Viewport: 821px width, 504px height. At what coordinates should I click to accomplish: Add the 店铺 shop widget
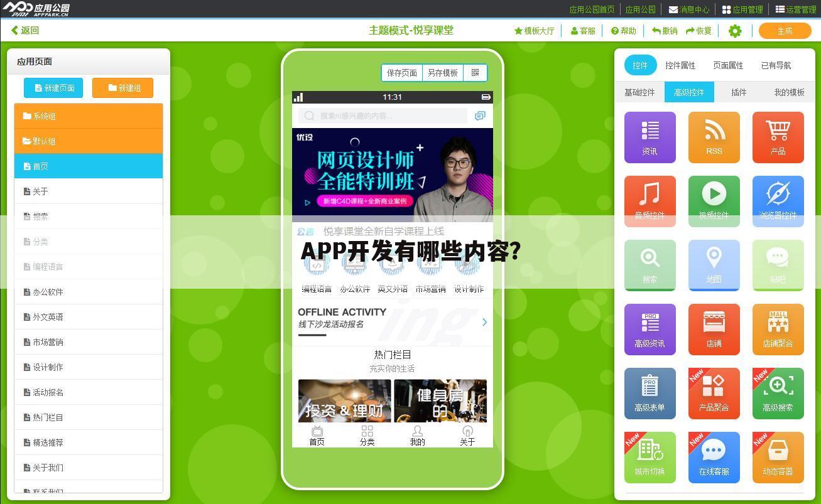tap(714, 330)
